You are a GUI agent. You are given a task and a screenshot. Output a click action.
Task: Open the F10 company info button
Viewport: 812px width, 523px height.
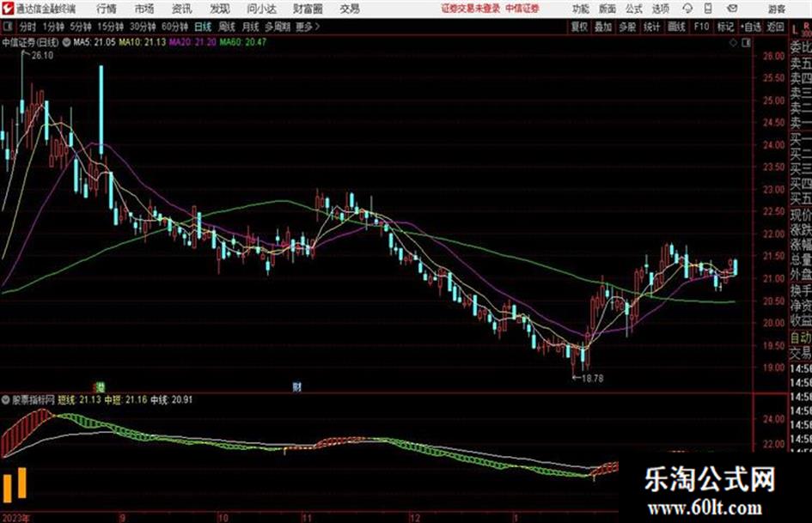pyautogui.click(x=701, y=27)
